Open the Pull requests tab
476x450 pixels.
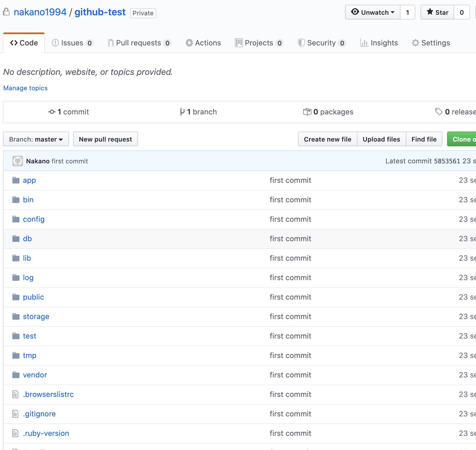(139, 43)
